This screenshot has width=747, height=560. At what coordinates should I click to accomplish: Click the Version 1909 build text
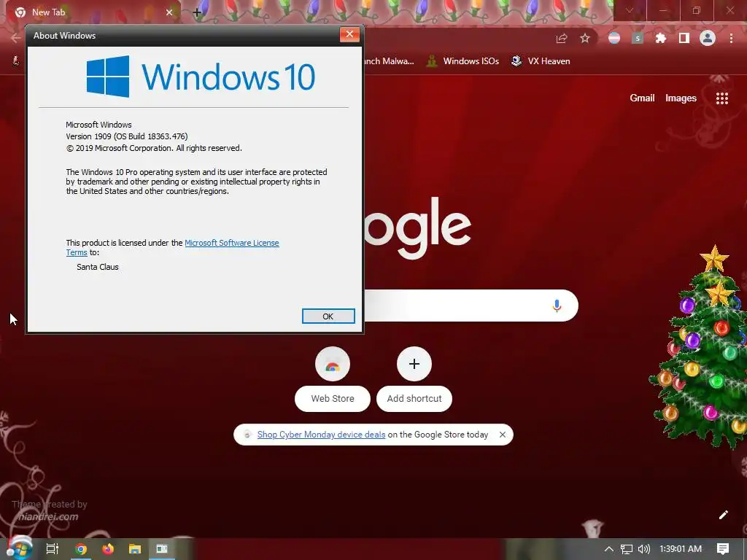point(127,136)
